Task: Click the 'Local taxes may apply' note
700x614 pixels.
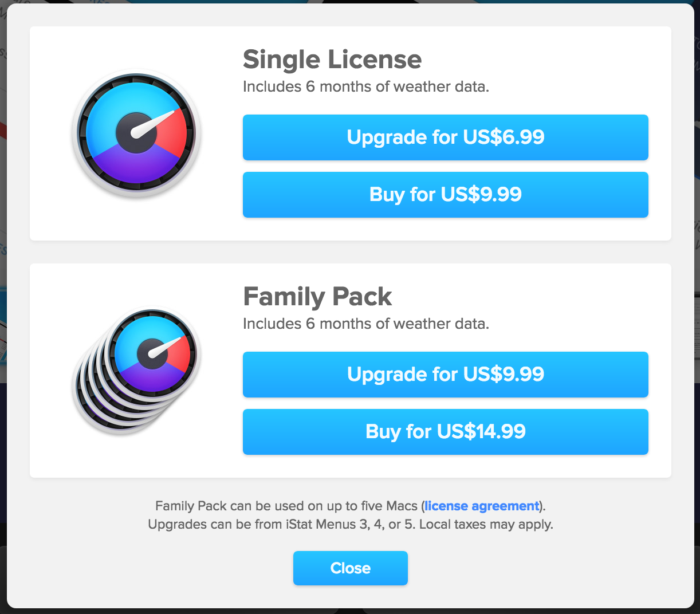Action: click(486, 525)
